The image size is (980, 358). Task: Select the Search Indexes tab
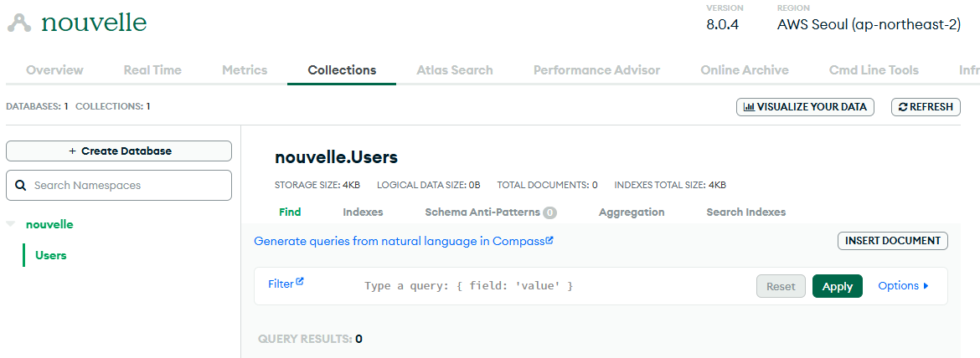point(745,212)
